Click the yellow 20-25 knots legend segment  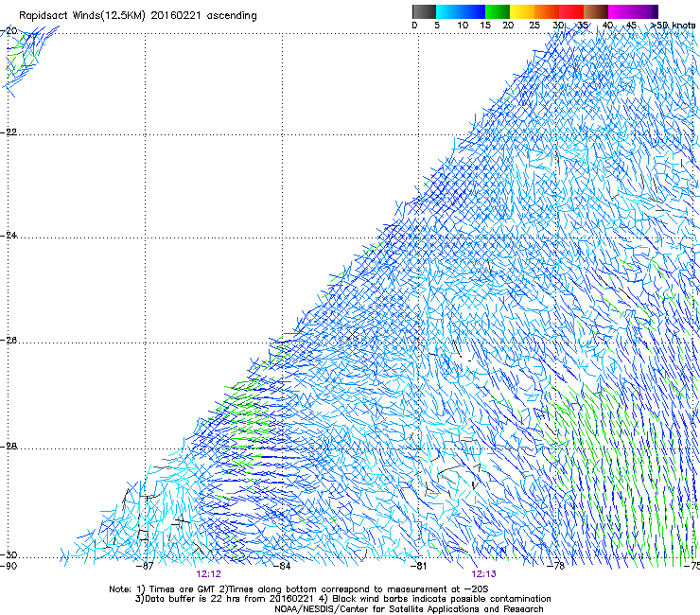click(x=522, y=11)
